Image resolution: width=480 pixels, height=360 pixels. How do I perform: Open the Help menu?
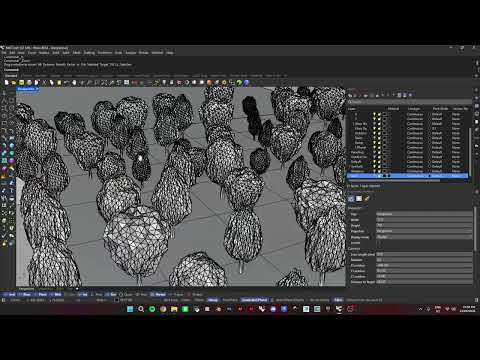tap(170, 53)
